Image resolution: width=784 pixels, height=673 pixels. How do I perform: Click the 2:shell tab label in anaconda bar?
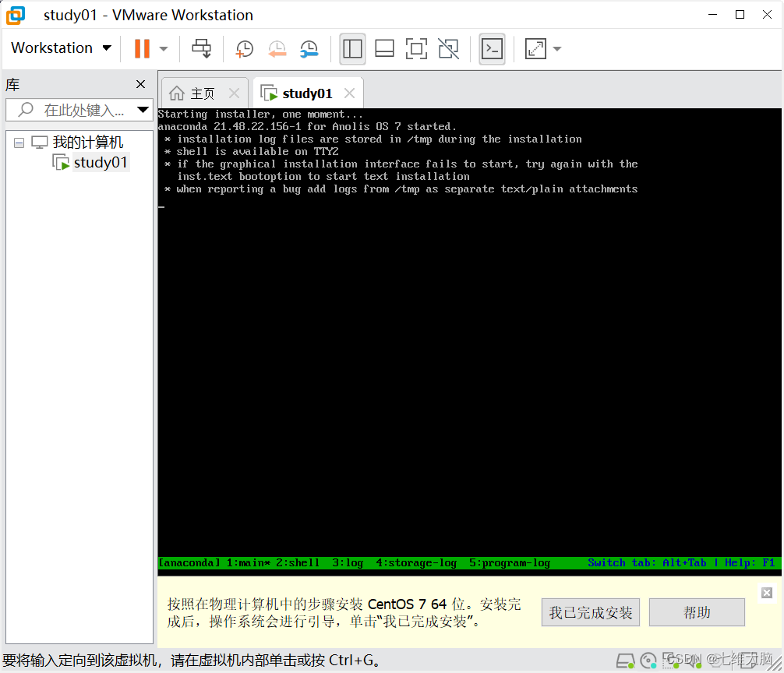tap(298, 562)
